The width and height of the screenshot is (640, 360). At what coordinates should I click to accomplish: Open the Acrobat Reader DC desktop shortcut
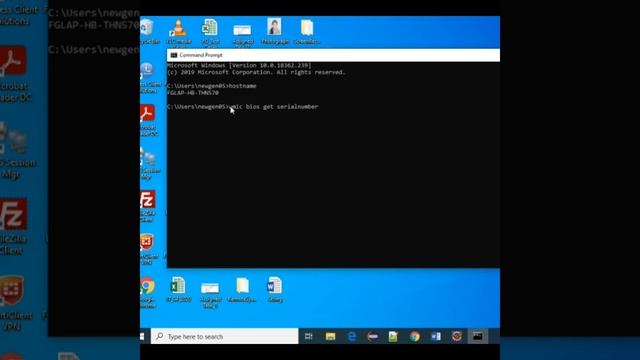tap(148, 120)
